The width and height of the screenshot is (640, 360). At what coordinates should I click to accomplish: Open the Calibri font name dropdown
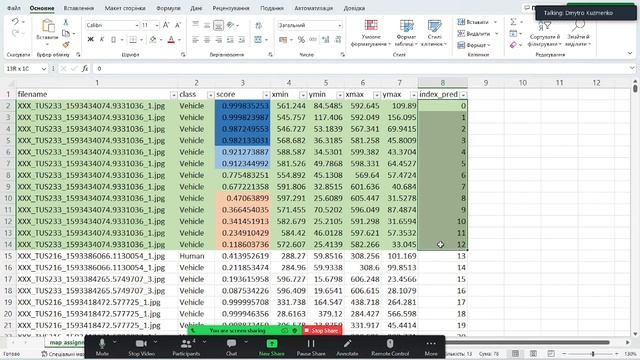pyautogui.click(x=137, y=25)
